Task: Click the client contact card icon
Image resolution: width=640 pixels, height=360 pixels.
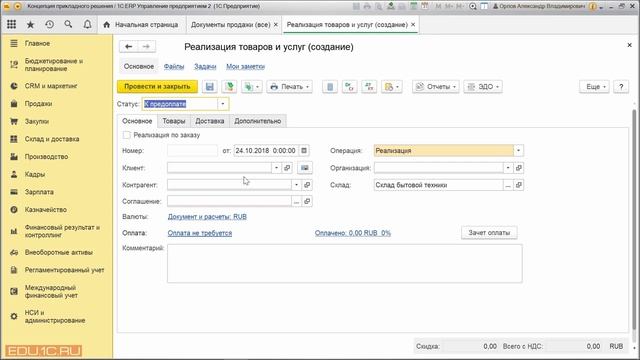Action: click(304, 168)
